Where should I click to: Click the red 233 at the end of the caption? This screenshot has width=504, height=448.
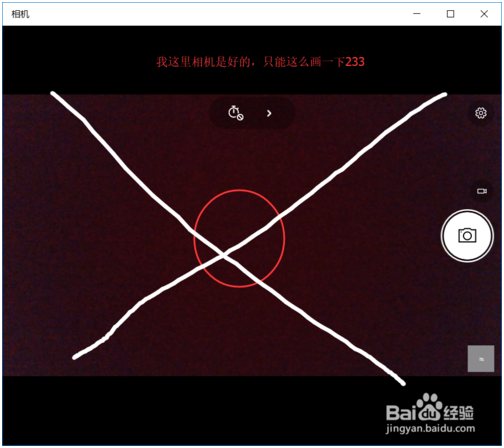click(355, 62)
